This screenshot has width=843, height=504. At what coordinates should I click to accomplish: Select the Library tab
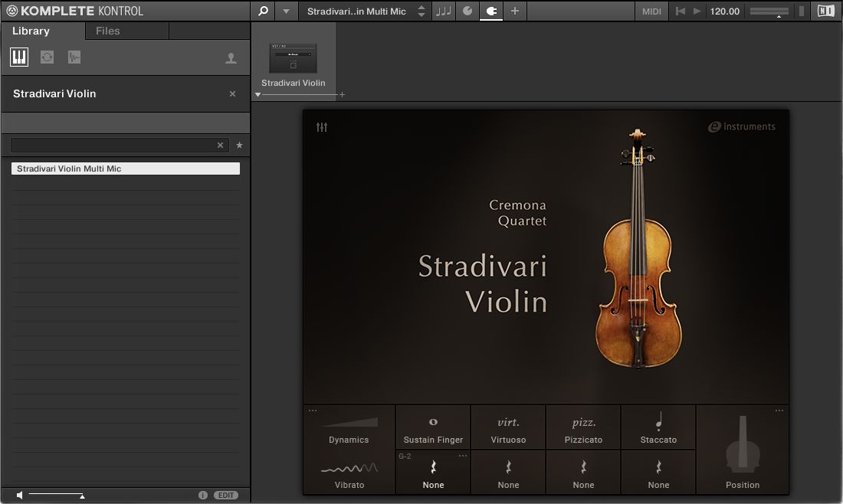(30, 31)
